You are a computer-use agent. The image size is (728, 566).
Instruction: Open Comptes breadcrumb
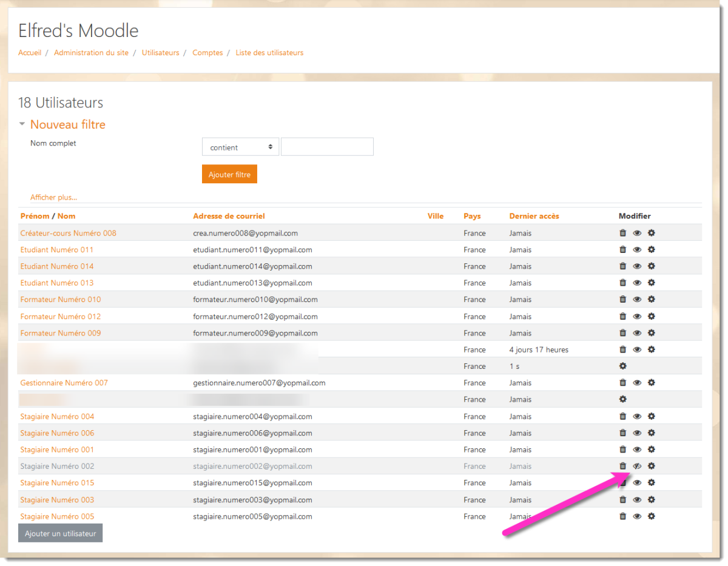click(207, 53)
